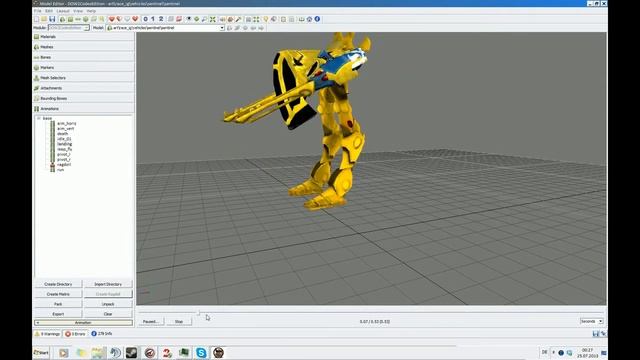Screen dimensions: 640x360
Task: Collapse the base tree node
Action: coord(39,118)
